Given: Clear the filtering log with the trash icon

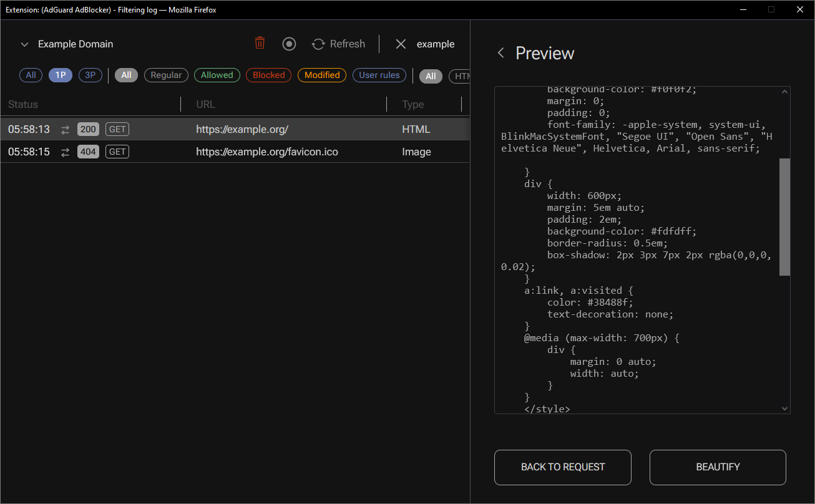Looking at the screenshot, I should tap(260, 44).
